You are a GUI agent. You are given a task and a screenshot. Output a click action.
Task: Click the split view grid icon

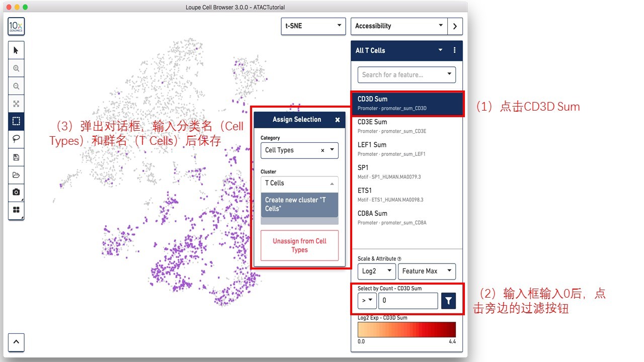[16, 210]
